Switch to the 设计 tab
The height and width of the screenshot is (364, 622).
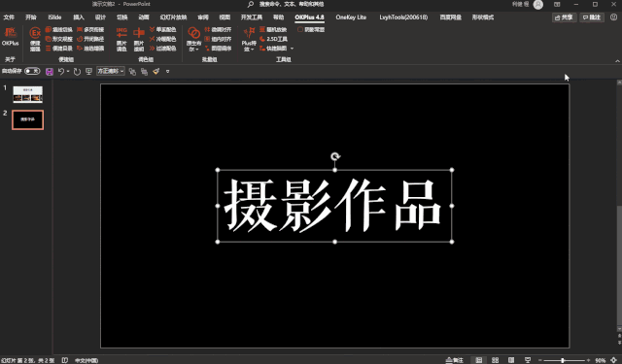(100, 17)
